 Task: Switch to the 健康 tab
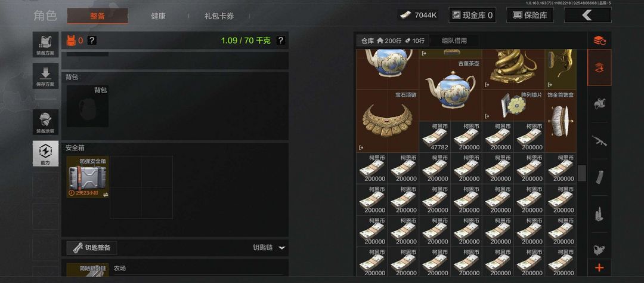click(158, 16)
